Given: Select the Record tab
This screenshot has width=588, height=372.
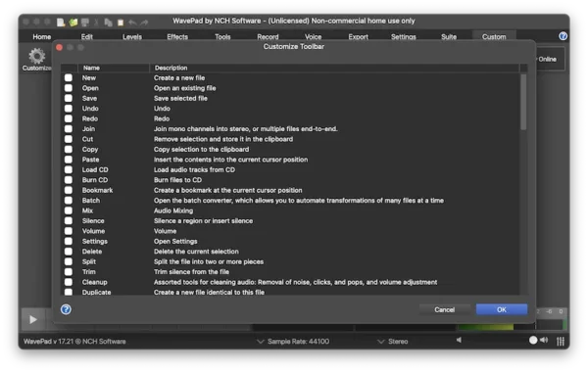Looking at the screenshot, I should coord(268,37).
